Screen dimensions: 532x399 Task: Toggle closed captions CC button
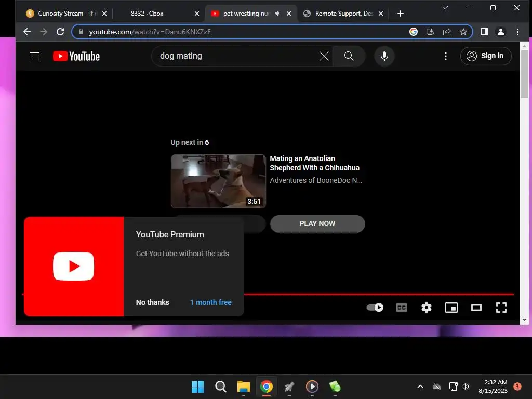402,308
